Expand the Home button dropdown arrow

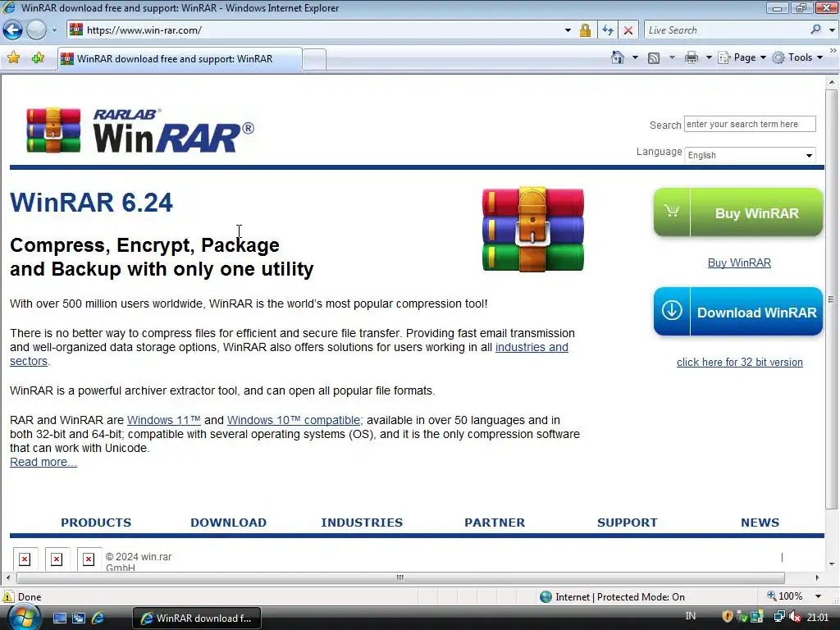[x=635, y=57]
